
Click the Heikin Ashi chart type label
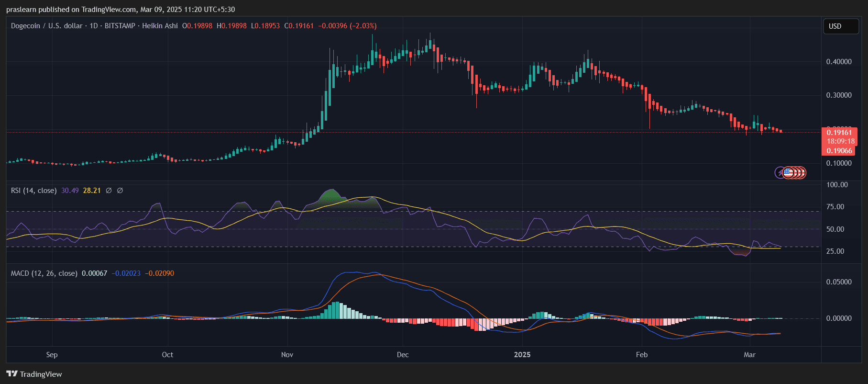pyautogui.click(x=160, y=26)
